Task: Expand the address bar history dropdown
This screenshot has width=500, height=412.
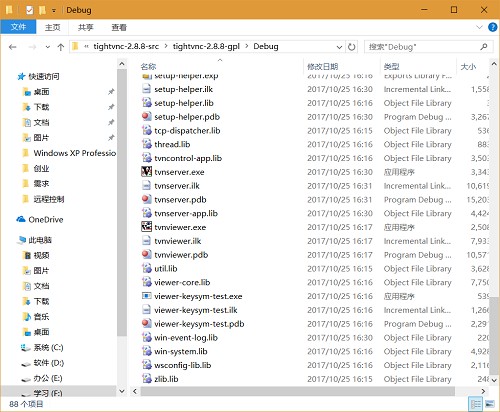Action: coord(339,47)
